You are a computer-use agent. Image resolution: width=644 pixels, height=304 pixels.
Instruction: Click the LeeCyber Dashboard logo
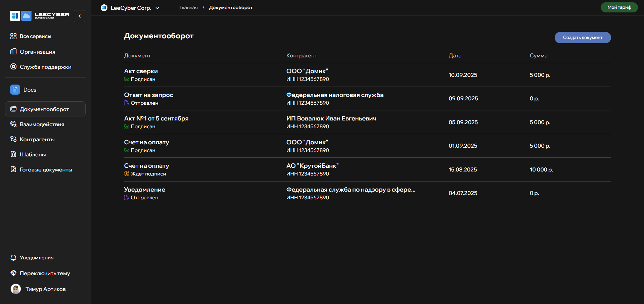click(40, 16)
